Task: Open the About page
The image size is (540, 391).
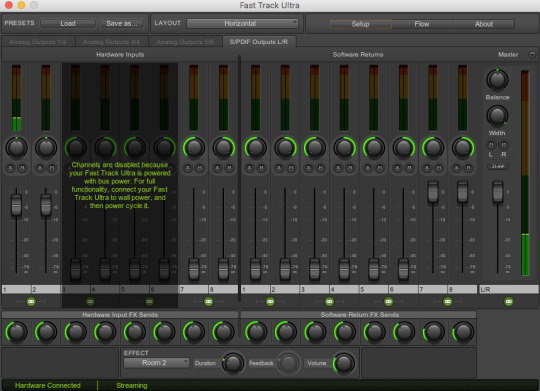Action: click(x=484, y=24)
